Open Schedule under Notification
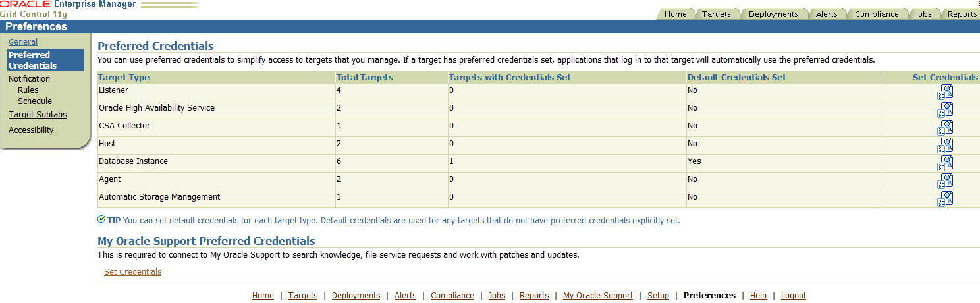 click(35, 101)
